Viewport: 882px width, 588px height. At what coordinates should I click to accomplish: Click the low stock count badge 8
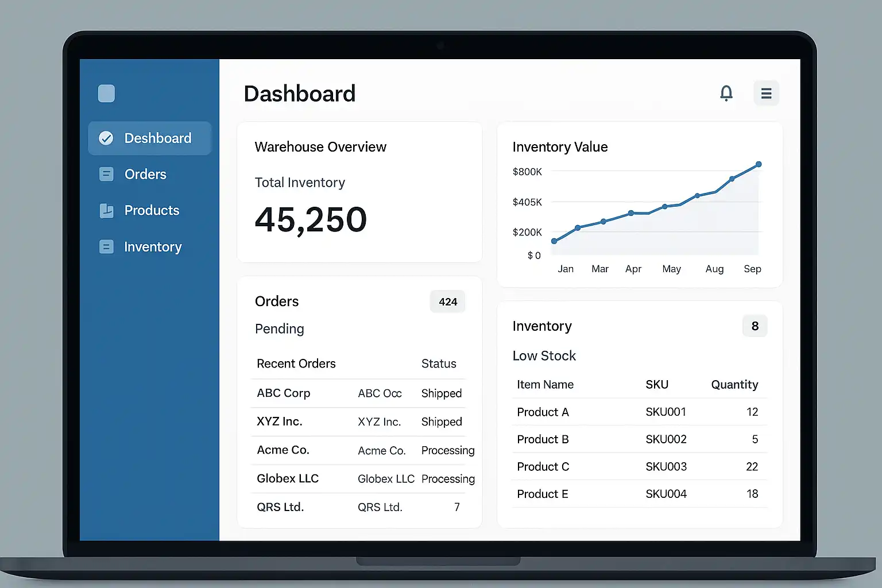click(755, 326)
